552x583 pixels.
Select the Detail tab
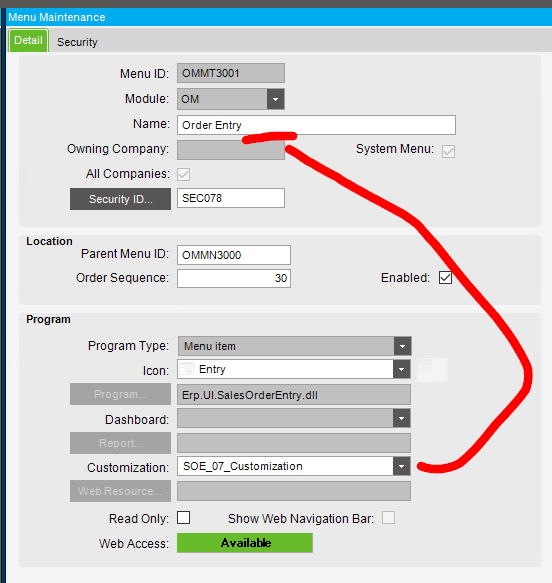(x=28, y=40)
